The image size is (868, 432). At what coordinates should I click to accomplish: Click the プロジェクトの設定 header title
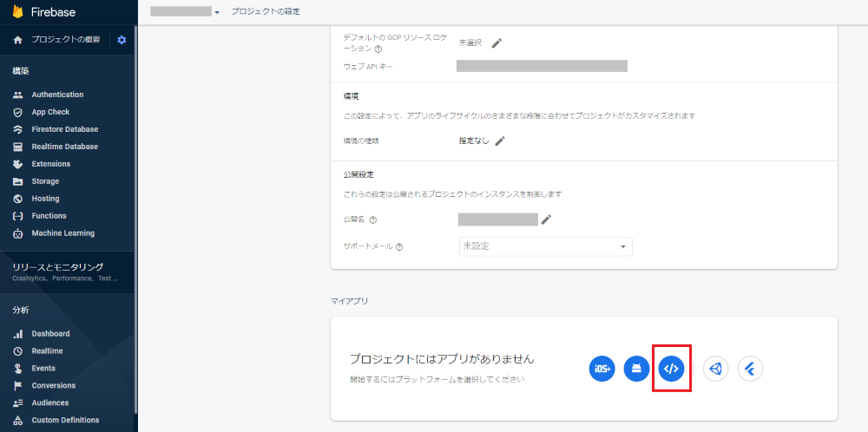[x=265, y=11]
